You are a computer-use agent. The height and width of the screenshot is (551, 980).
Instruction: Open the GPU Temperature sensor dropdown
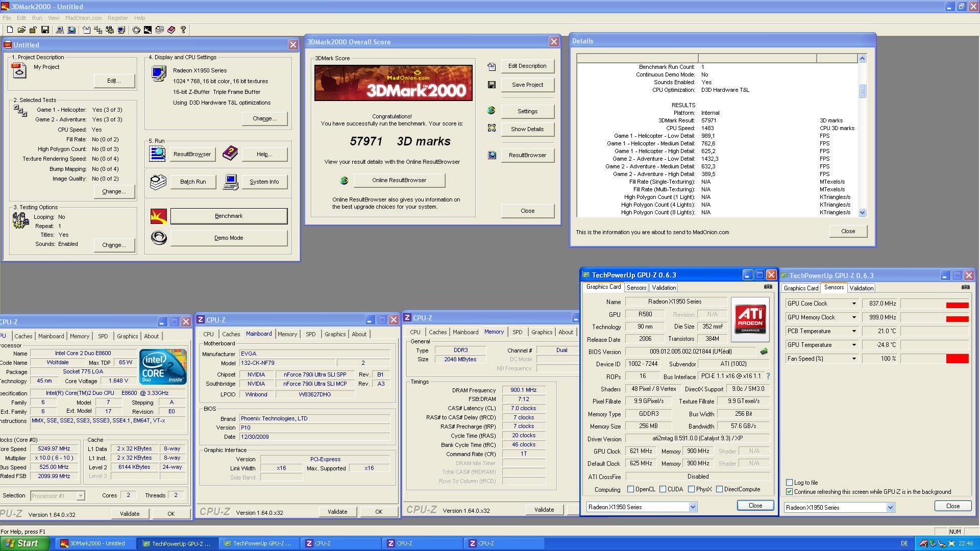(x=853, y=345)
